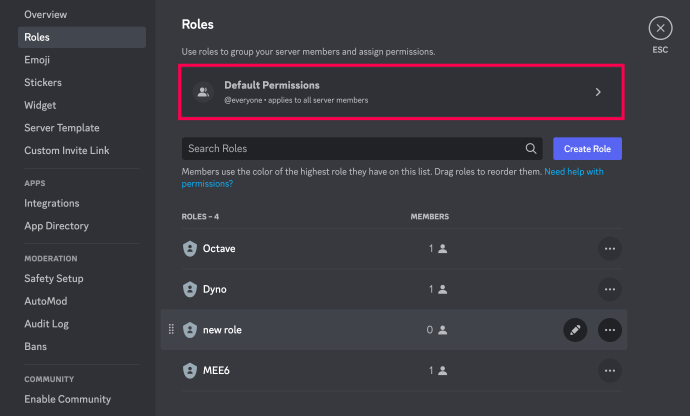Go to Stickers settings

[43, 82]
